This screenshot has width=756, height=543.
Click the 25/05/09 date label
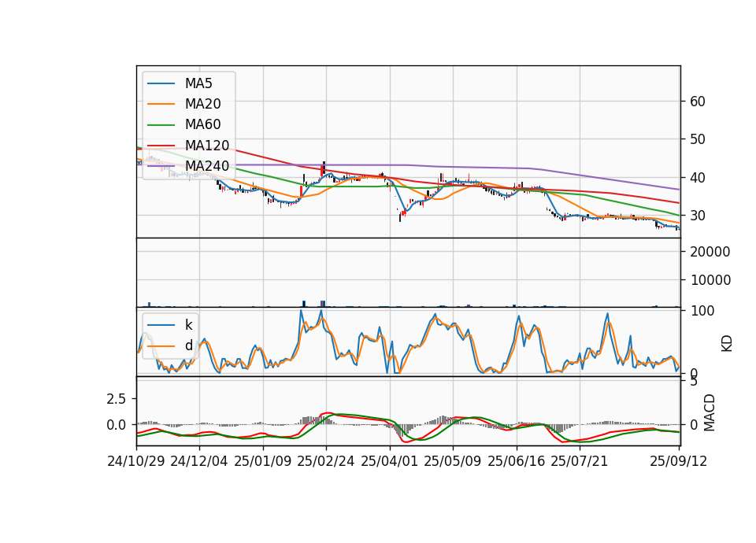[452, 461]
